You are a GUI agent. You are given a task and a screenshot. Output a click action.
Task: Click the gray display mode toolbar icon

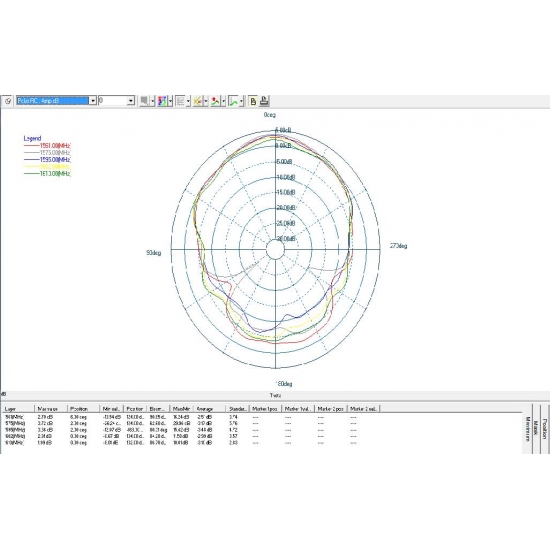coord(144,101)
